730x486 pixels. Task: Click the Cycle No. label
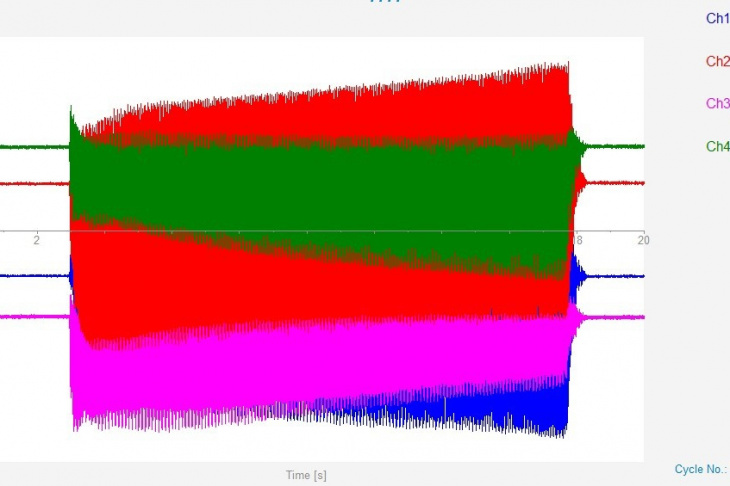(x=701, y=469)
